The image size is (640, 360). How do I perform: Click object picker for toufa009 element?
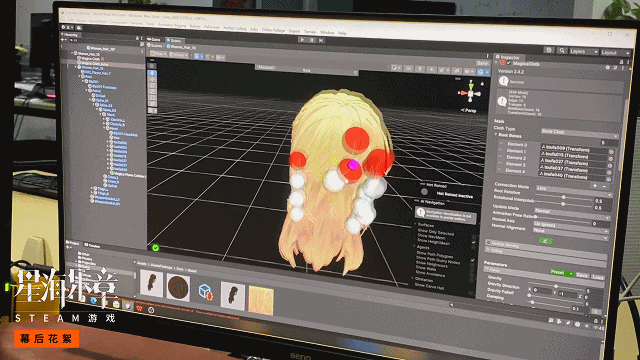[x=611, y=152]
